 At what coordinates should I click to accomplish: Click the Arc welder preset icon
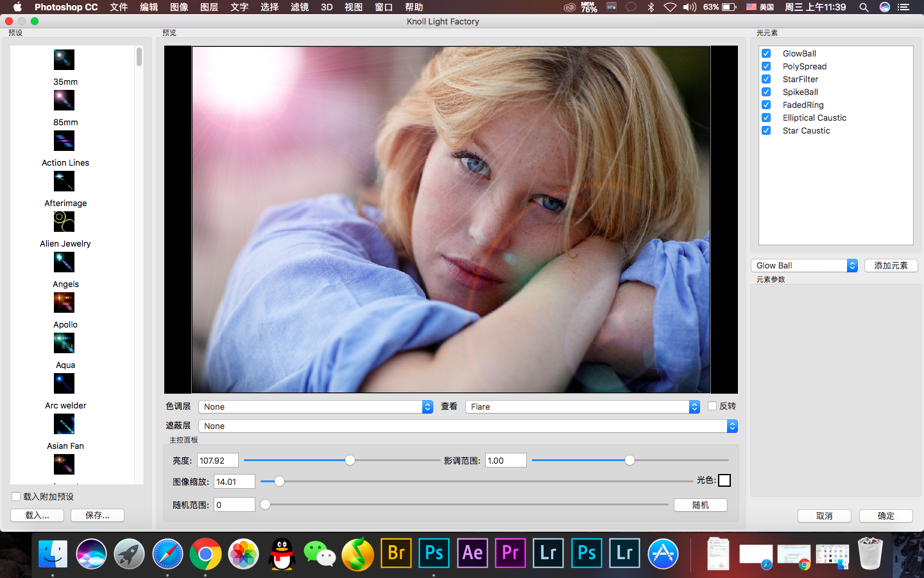coord(64,383)
